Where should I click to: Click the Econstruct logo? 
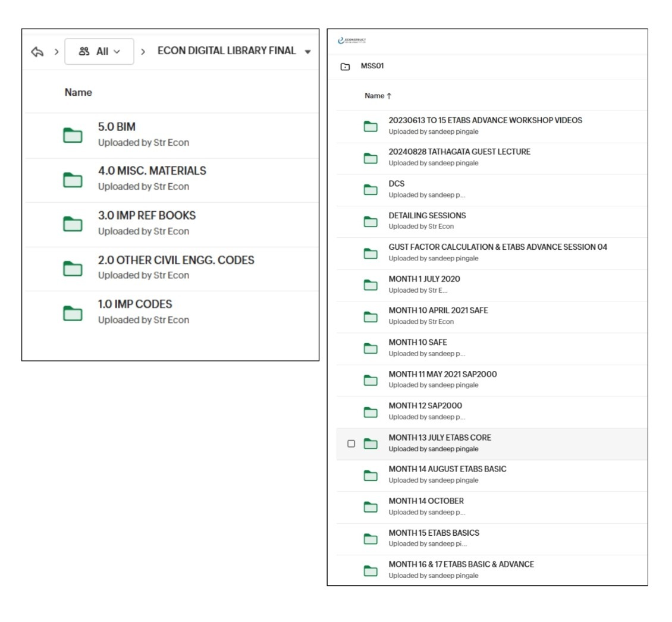tap(351, 40)
